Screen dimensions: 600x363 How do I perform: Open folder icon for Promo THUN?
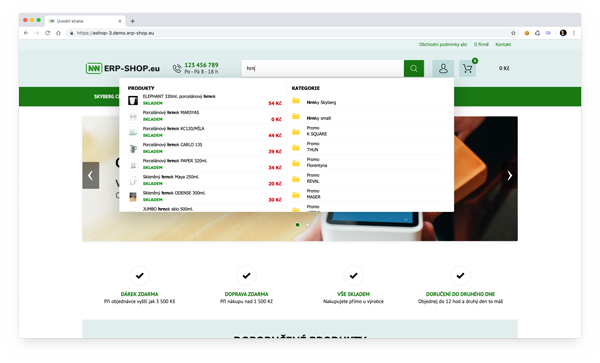[296, 148]
